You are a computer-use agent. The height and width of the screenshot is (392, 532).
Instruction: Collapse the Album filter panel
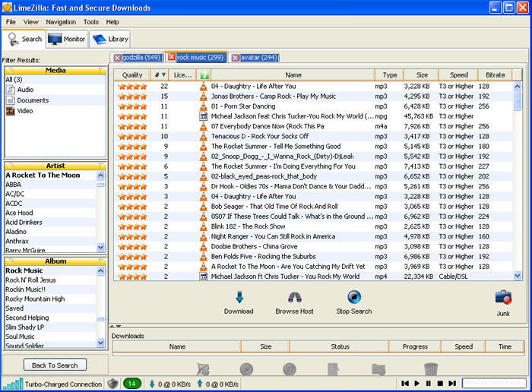click(101, 261)
